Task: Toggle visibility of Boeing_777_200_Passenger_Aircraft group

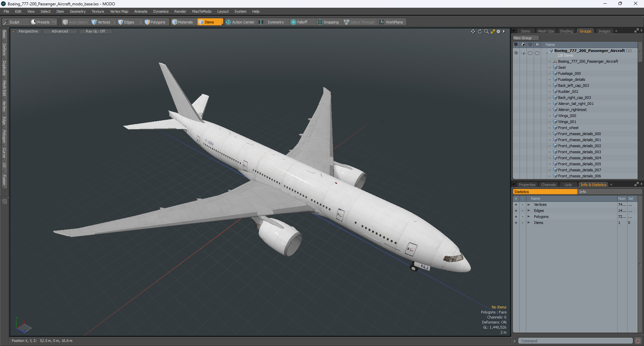Action: [x=516, y=53]
